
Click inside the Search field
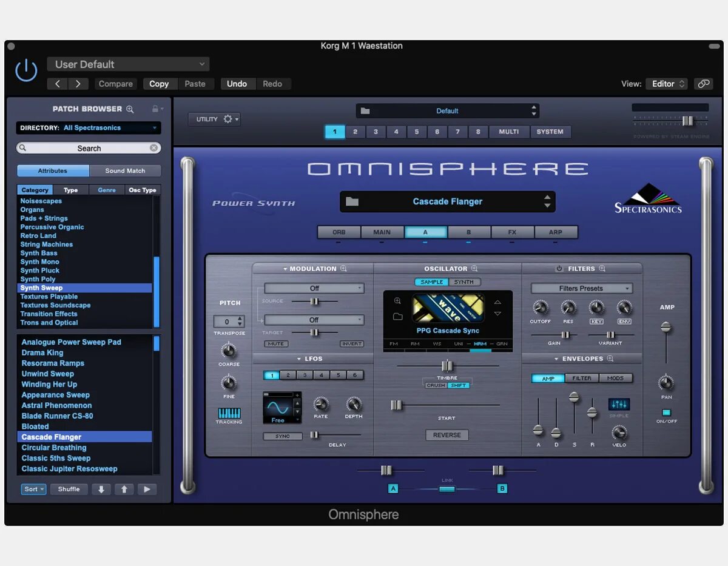click(88, 147)
